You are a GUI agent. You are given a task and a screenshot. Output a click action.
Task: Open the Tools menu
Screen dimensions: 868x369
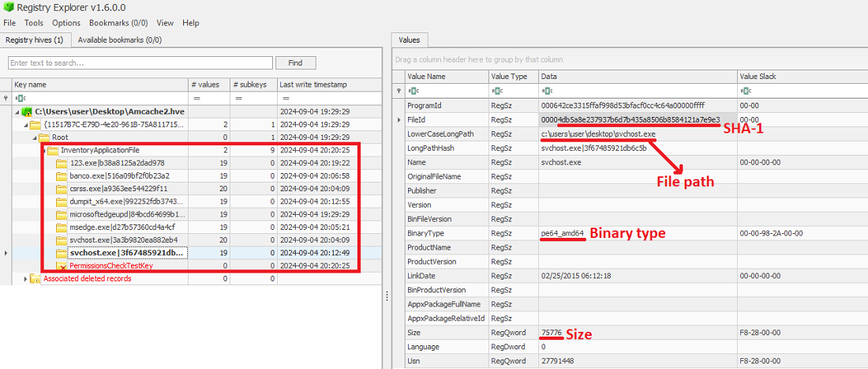point(34,23)
